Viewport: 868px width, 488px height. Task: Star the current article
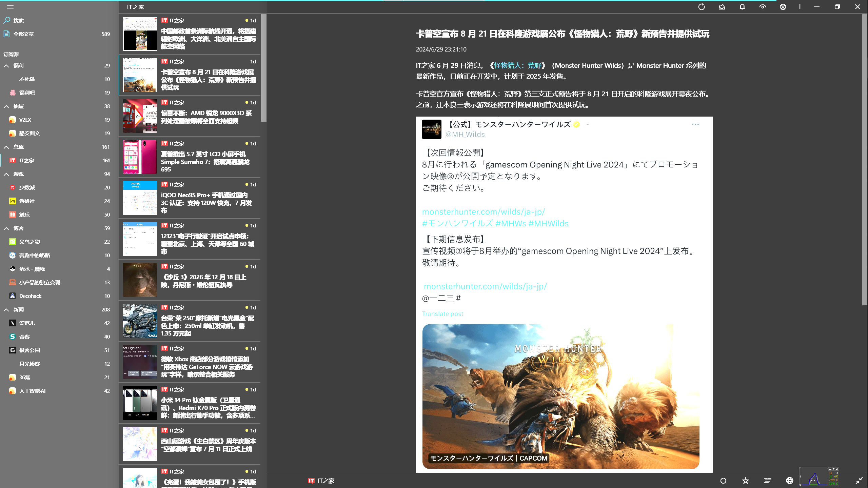[x=745, y=481]
